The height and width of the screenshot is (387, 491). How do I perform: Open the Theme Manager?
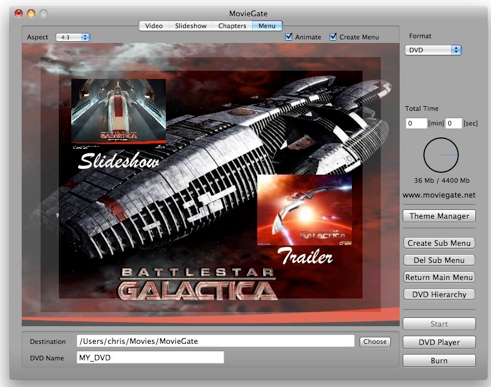[439, 216]
